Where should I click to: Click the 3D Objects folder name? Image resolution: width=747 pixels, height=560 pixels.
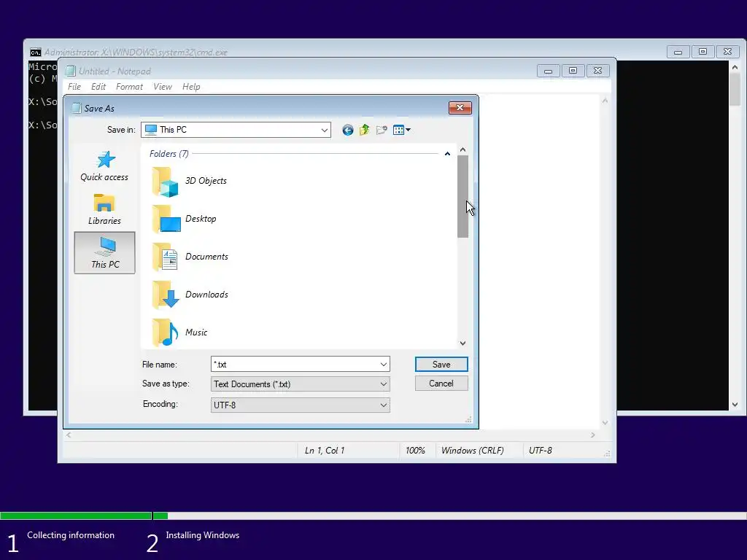(206, 181)
